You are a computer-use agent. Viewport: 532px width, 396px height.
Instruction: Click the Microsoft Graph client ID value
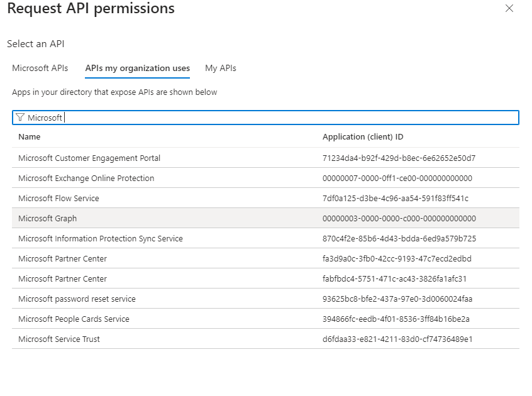click(x=399, y=218)
